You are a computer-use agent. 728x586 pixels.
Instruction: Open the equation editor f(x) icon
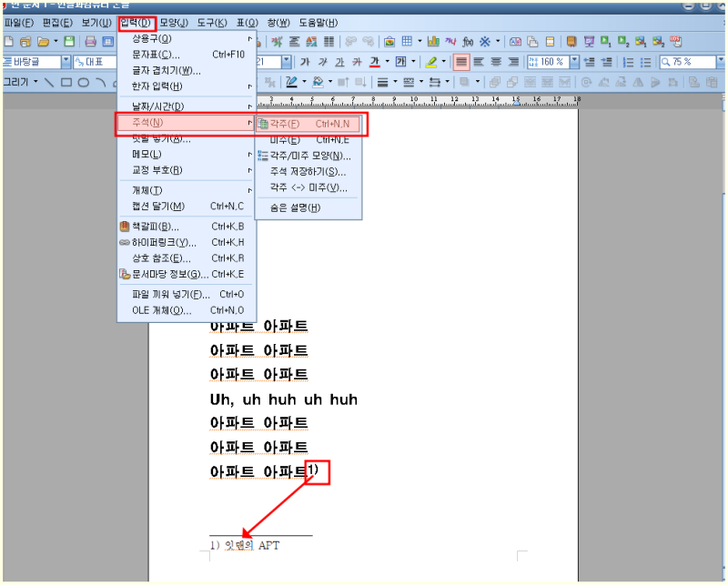tap(468, 42)
